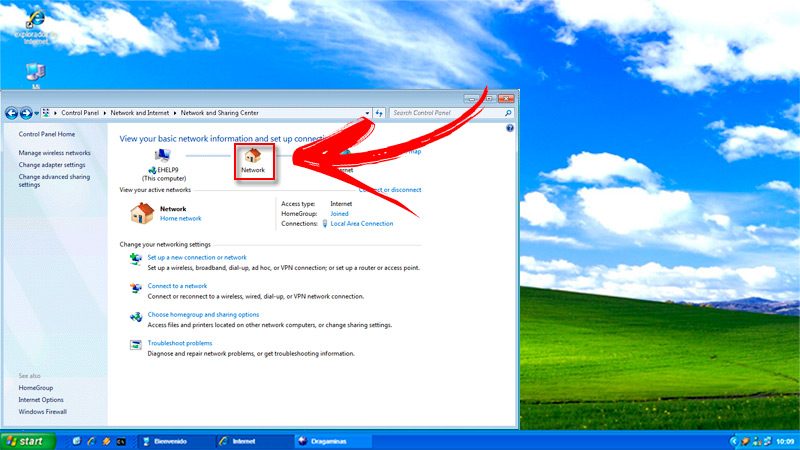Click the Forward navigation arrow
This screenshot has width=800, height=450.
coord(26,113)
